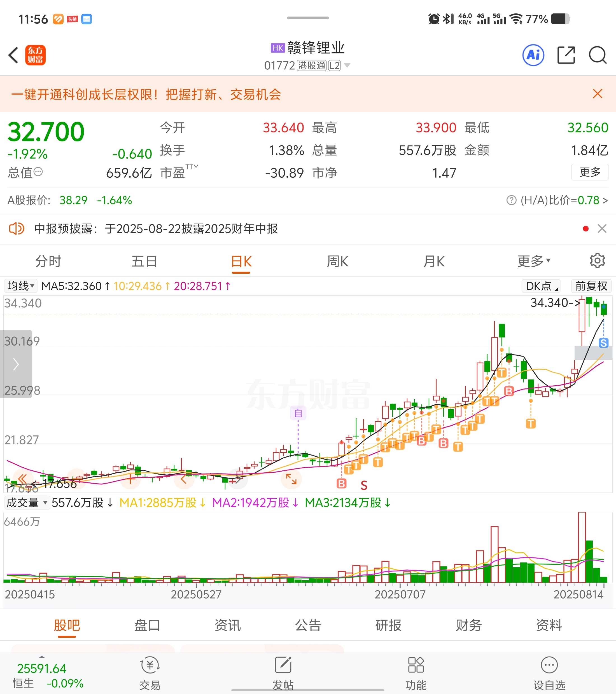Tap the purple 自 marker on chart
The width and height of the screenshot is (616, 694).
tap(298, 413)
